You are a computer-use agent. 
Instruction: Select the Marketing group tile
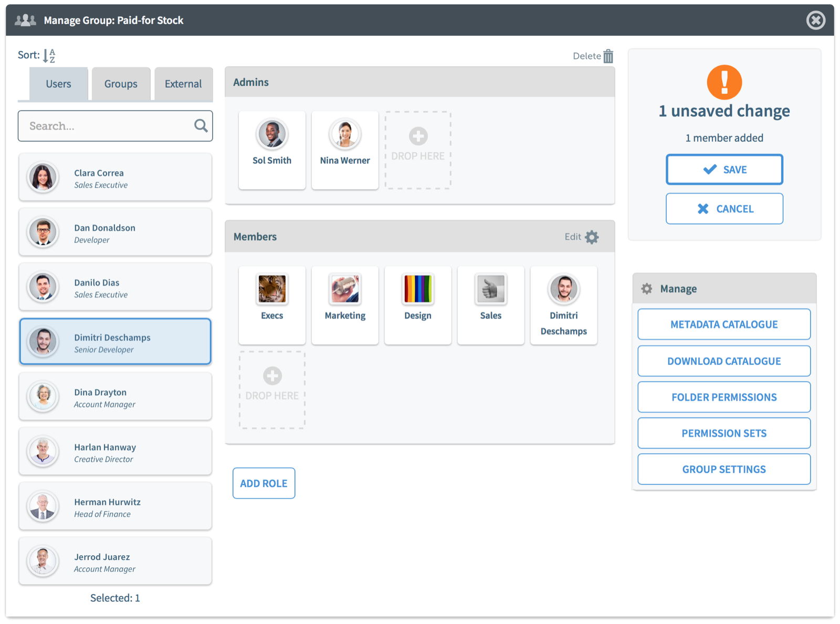click(x=345, y=305)
